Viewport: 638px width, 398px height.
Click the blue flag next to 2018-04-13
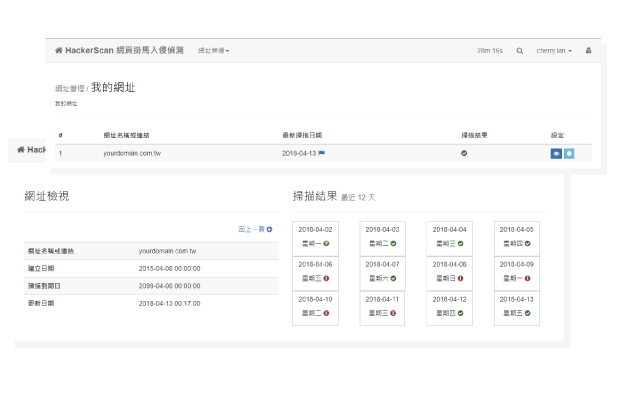321,153
